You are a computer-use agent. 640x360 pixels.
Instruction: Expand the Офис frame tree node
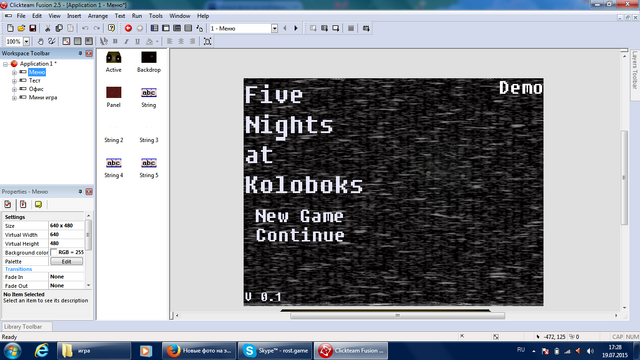point(14,89)
